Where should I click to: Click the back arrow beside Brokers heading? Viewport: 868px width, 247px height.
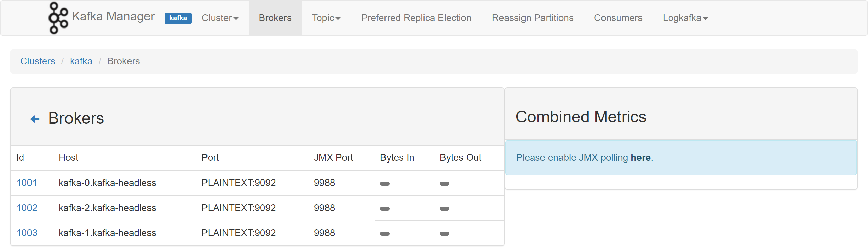point(35,119)
